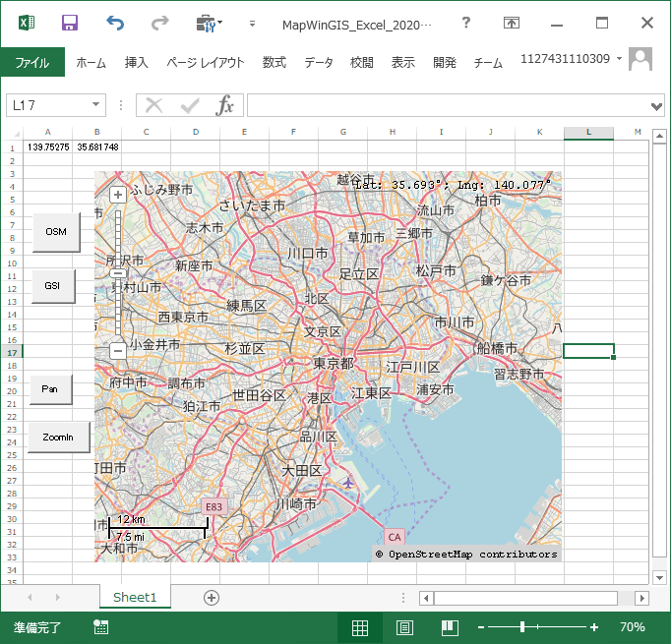Select cell A1 containing 139.75275
The image size is (671, 644).
pyautogui.click(x=48, y=147)
